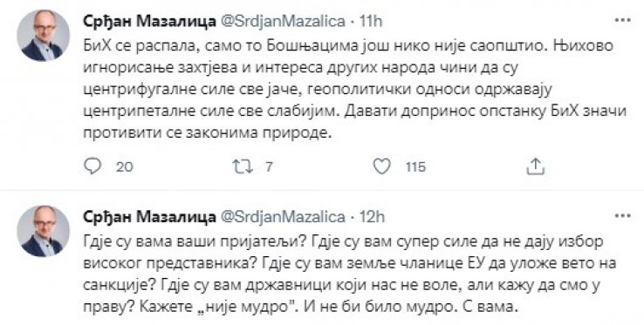Screen dimensions: 644x325
Task: Share the first tweet via upload icon
Action: coord(535,166)
